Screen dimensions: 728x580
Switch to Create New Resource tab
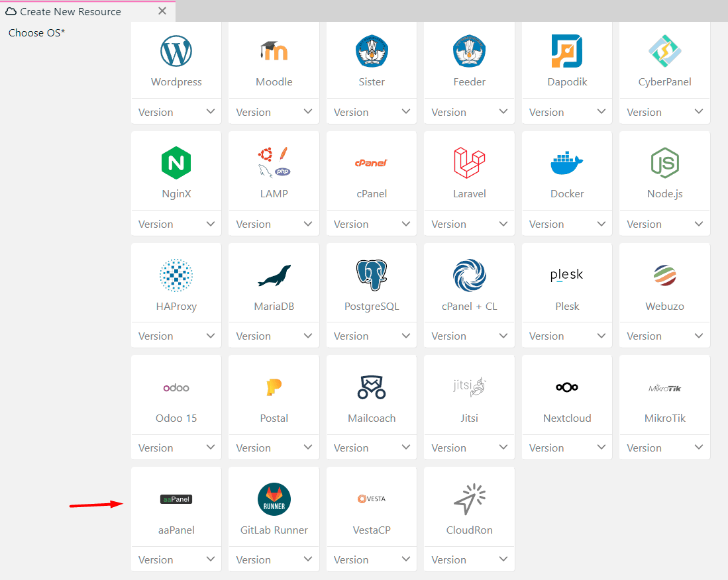point(70,11)
